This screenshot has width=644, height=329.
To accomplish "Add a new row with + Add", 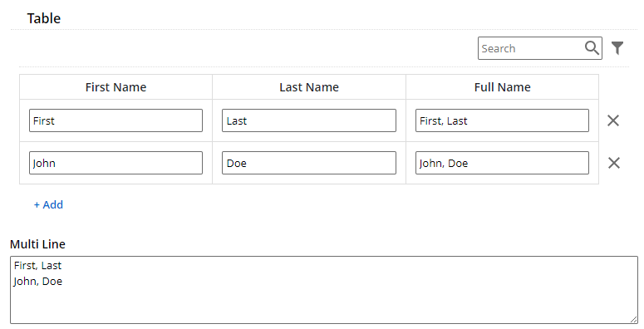I will point(48,204).
